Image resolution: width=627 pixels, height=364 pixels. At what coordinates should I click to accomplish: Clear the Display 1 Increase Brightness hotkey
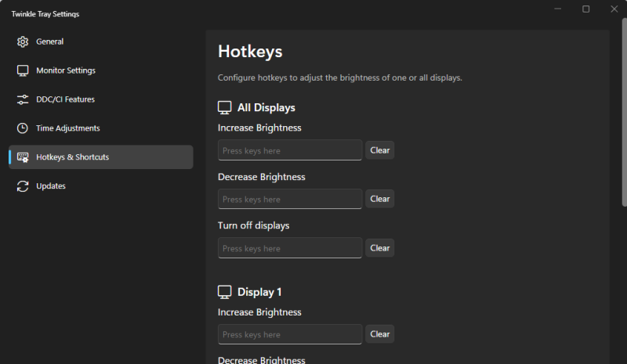tap(380, 334)
